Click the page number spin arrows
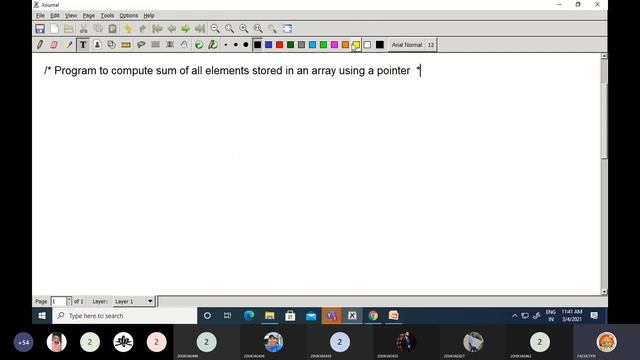640x360 pixels. [69, 301]
